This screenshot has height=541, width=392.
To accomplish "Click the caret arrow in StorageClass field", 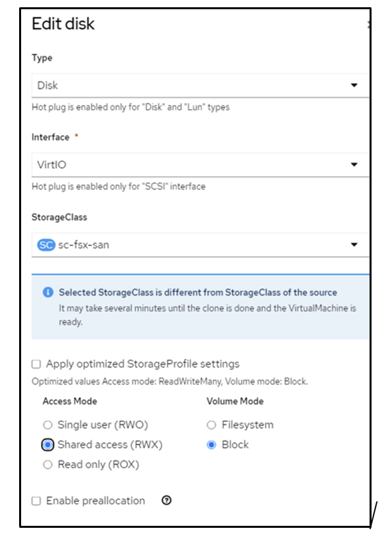I will (x=354, y=245).
